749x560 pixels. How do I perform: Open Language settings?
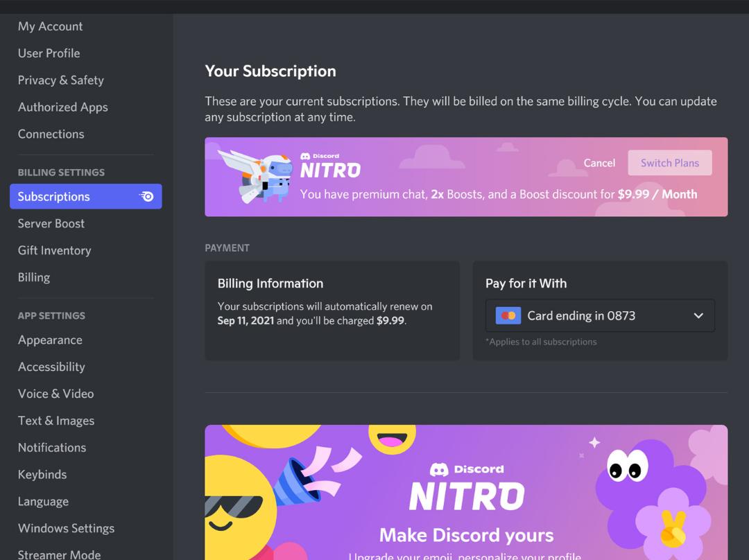43,501
